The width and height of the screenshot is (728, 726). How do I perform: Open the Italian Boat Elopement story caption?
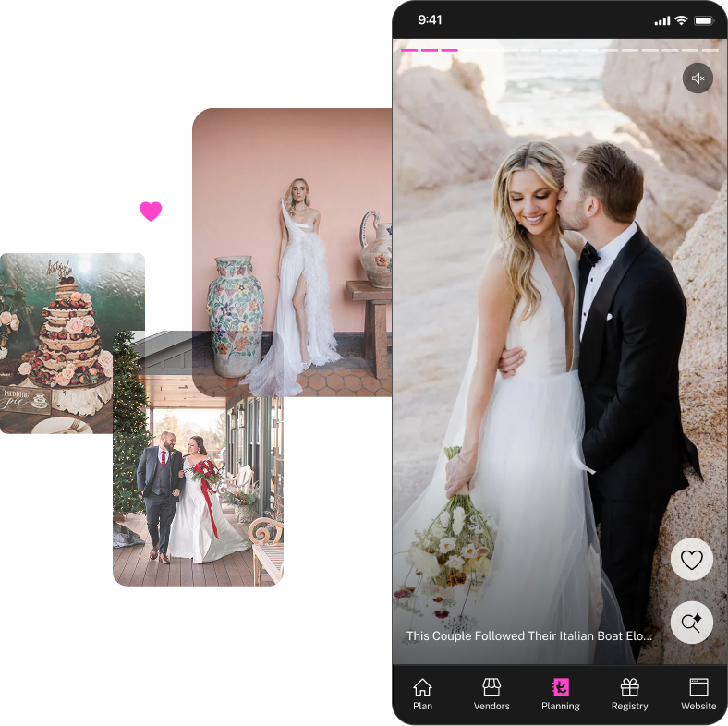[x=528, y=636]
